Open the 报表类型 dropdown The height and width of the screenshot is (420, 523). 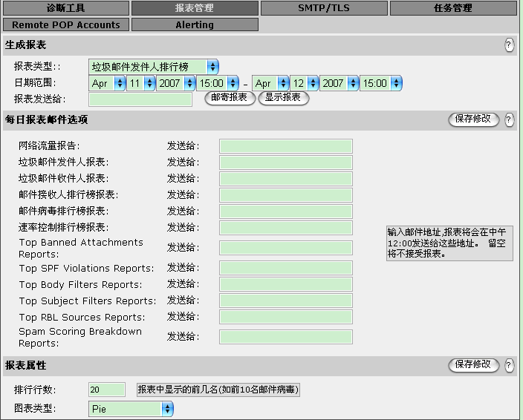click(x=154, y=67)
